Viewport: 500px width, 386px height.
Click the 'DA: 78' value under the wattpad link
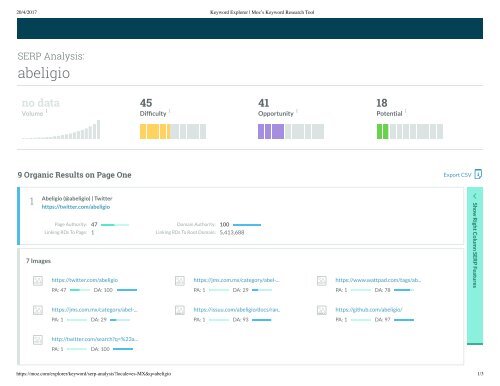pos(382,290)
